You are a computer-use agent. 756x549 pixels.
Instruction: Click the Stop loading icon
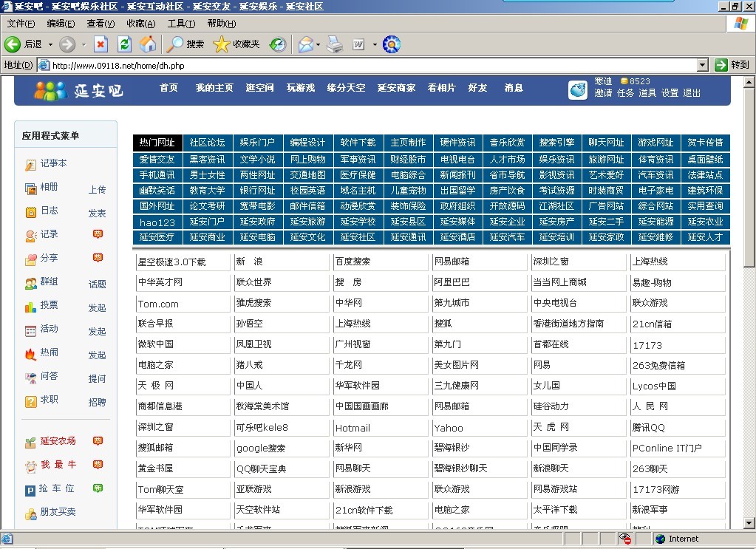pyautogui.click(x=101, y=44)
